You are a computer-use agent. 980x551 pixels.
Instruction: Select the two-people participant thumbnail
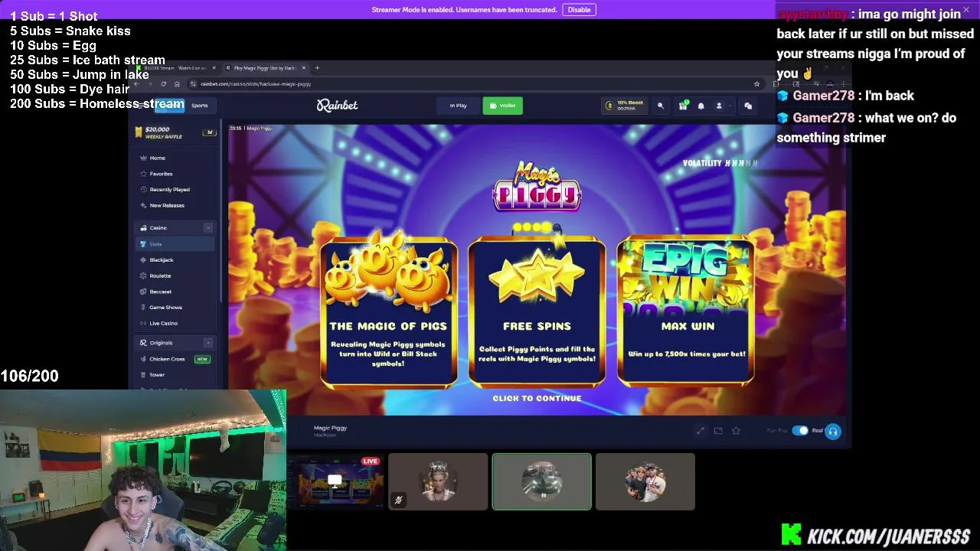pos(645,481)
